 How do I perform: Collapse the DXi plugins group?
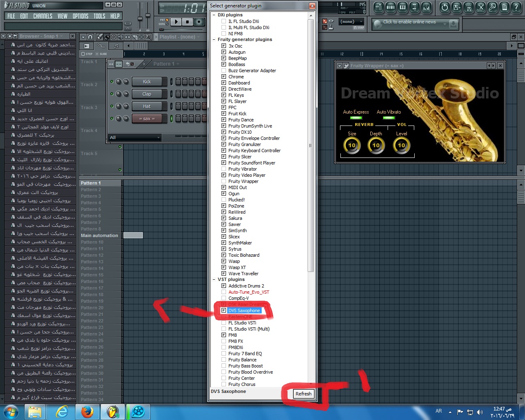point(214,15)
